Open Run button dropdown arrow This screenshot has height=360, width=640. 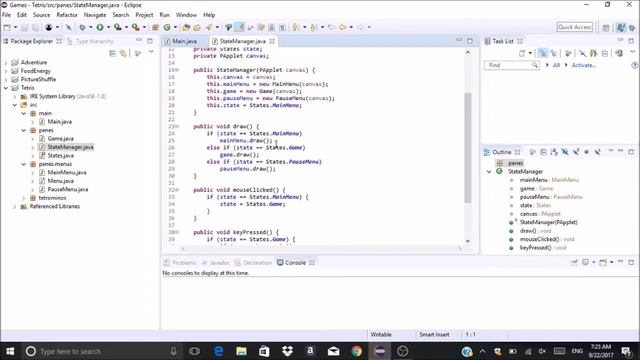[108, 27]
